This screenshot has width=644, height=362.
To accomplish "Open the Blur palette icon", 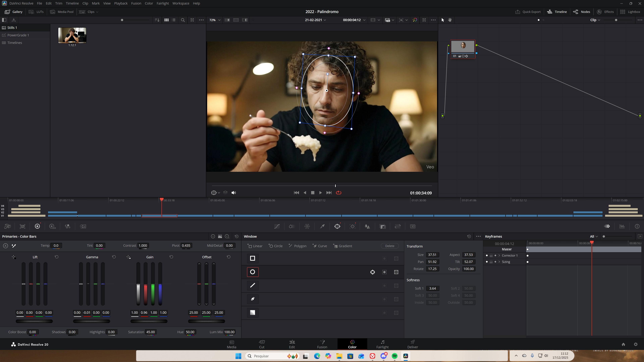I will click(x=367, y=226).
